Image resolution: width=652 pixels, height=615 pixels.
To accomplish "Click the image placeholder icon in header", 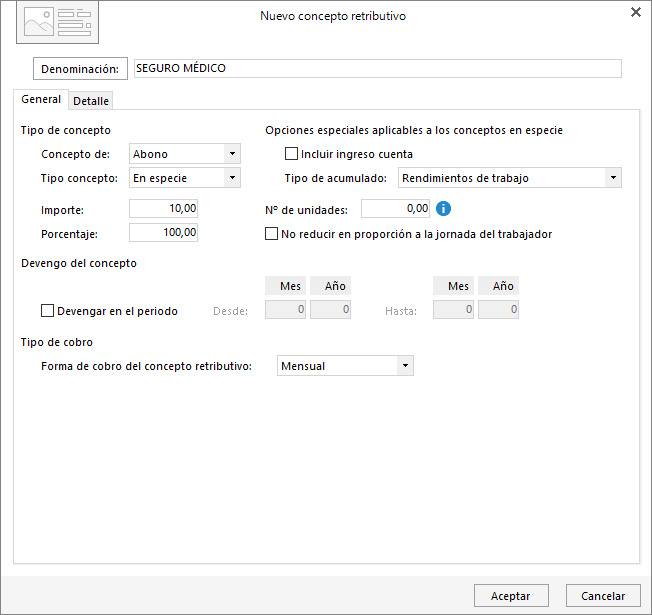I will (57, 22).
